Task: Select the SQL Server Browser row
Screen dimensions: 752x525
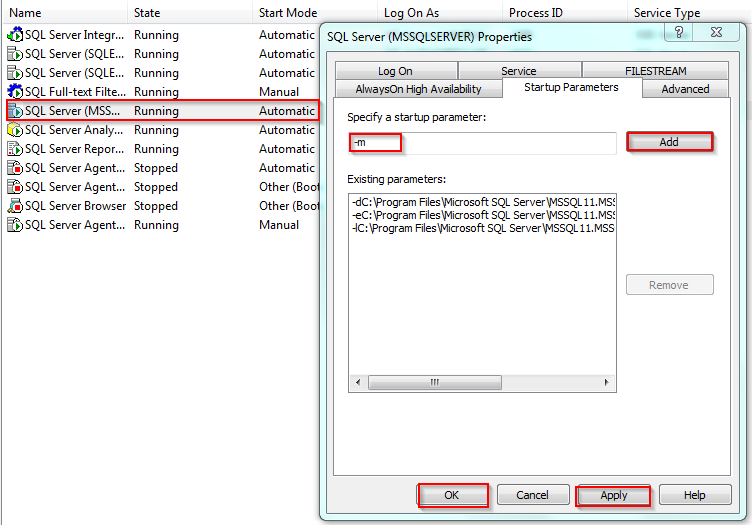Action: (163, 206)
